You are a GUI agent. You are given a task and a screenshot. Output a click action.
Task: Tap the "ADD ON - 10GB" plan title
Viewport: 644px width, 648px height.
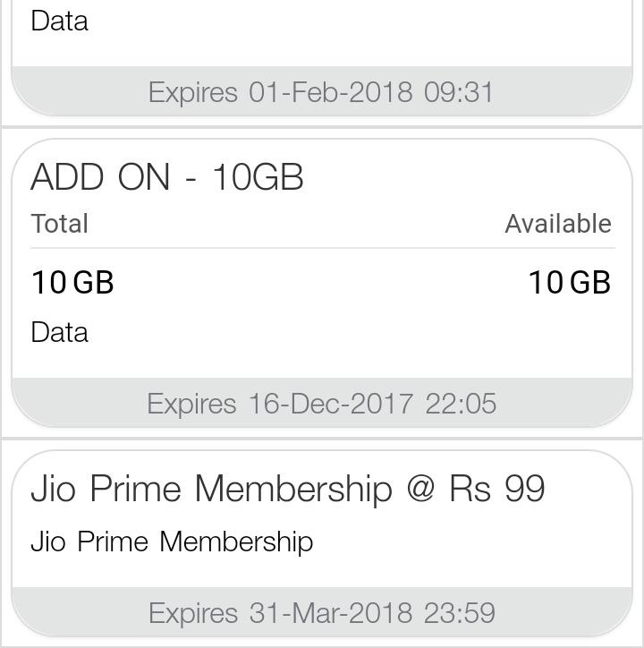coord(167,177)
